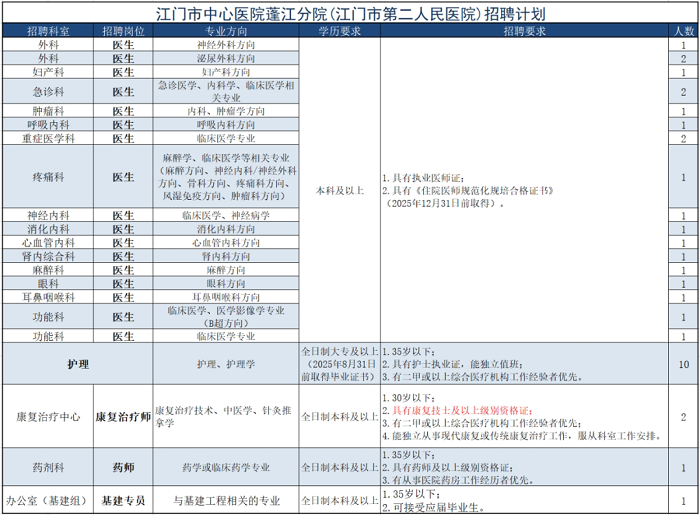Select the 耳鼻咽喉科 department cell
The width and height of the screenshot is (700, 515).
pyautogui.click(x=48, y=297)
